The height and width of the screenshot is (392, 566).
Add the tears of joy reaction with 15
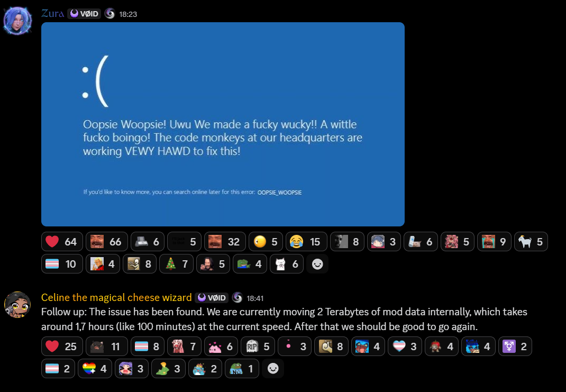click(x=306, y=241)
